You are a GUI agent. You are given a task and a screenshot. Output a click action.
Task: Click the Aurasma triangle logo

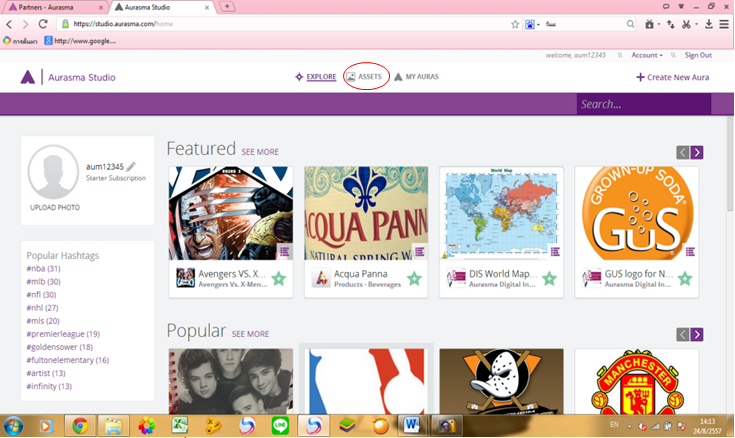28,77
